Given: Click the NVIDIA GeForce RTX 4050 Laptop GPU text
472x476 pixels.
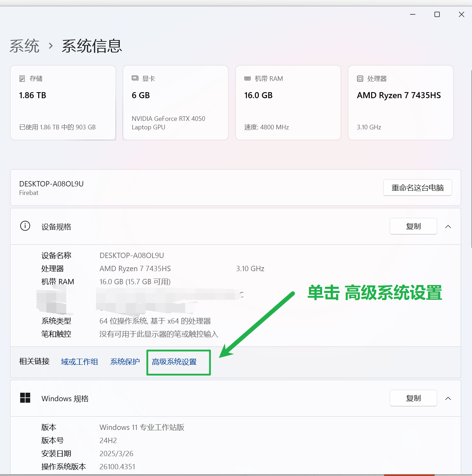Looking at the screenshot, I should coord(169,123).
